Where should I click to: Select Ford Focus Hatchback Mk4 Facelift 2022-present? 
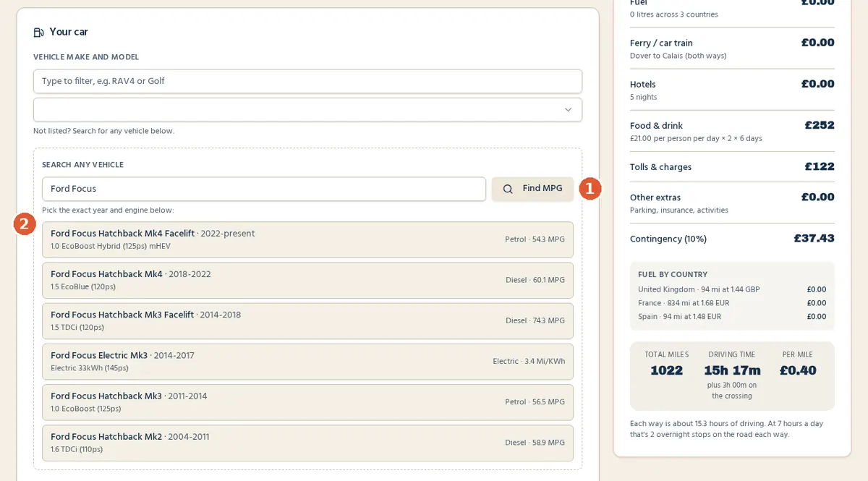(307, 239)
